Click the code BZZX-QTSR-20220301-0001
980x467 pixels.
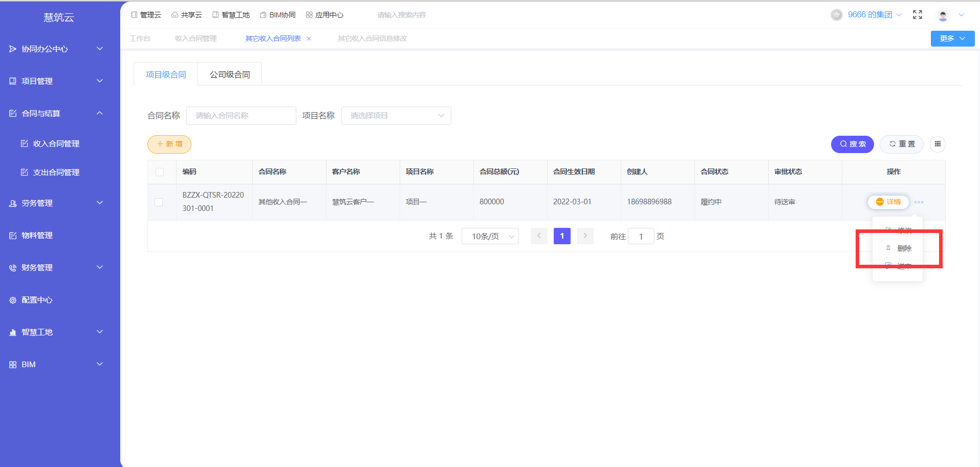(x=213, y=202)
